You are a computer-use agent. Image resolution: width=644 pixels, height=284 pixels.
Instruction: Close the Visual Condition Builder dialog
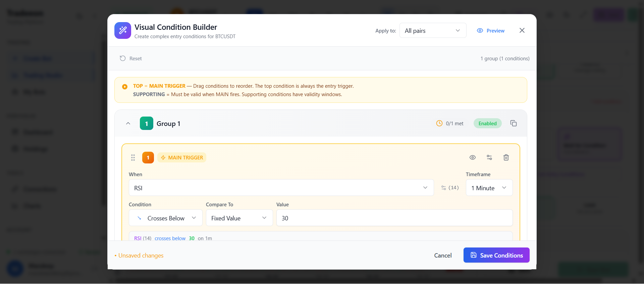click(x=522, y=30)
